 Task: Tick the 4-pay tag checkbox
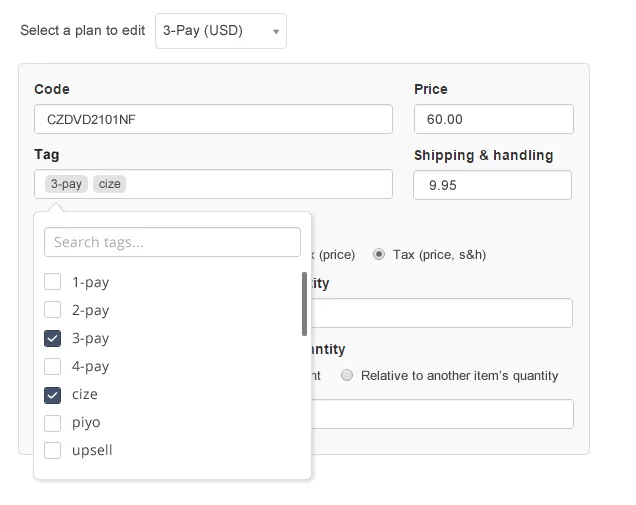tap(53, 366)
